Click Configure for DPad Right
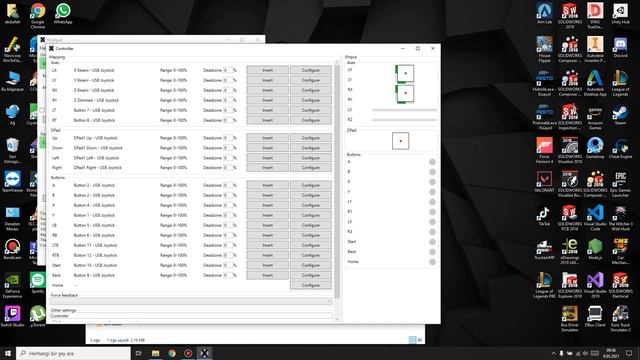 (x=311, y=168)
